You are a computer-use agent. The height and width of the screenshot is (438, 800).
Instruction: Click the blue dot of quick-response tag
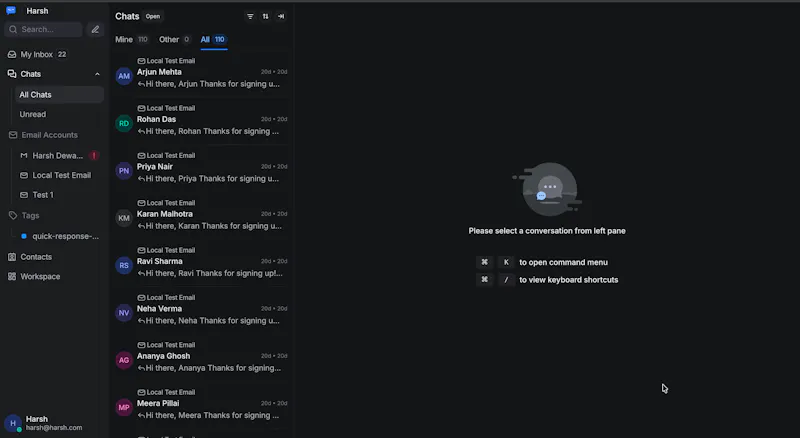[23, 236]
